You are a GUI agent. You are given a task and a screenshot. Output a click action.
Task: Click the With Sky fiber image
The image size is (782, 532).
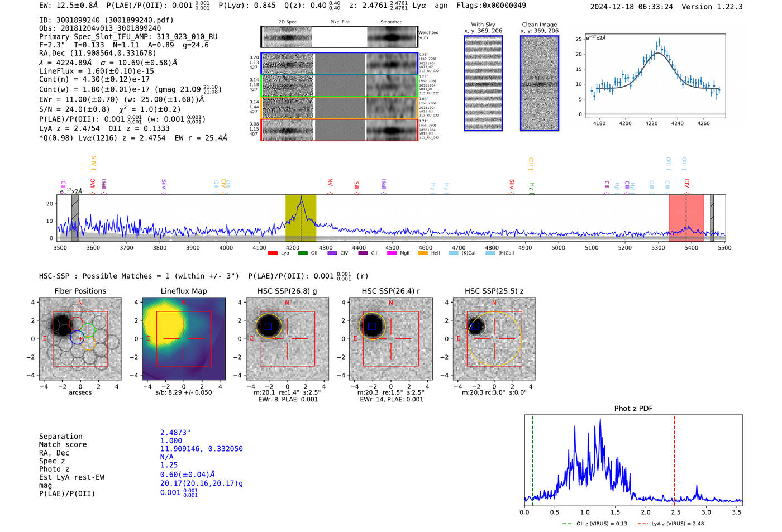[x=483, y=83]
